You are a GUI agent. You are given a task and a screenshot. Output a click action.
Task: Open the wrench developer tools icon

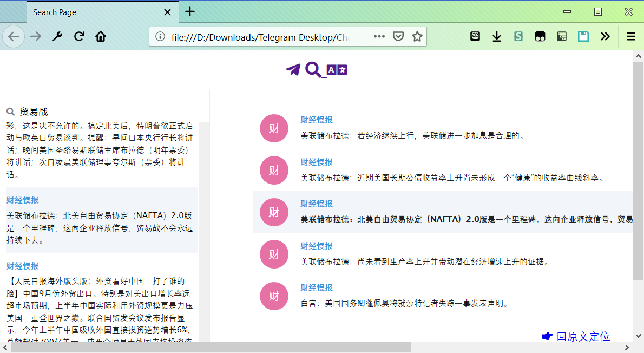coord(57,36)
